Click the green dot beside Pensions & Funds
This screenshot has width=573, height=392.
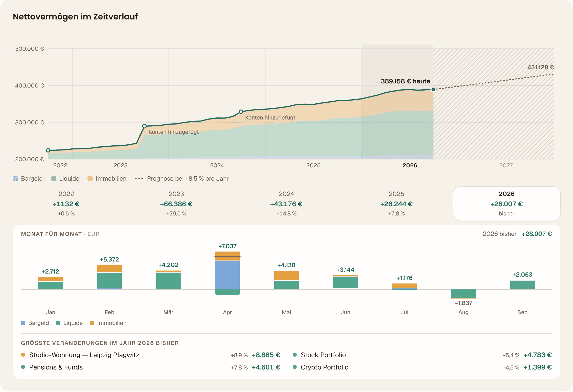pyautogui.click(x=23, y=367)
